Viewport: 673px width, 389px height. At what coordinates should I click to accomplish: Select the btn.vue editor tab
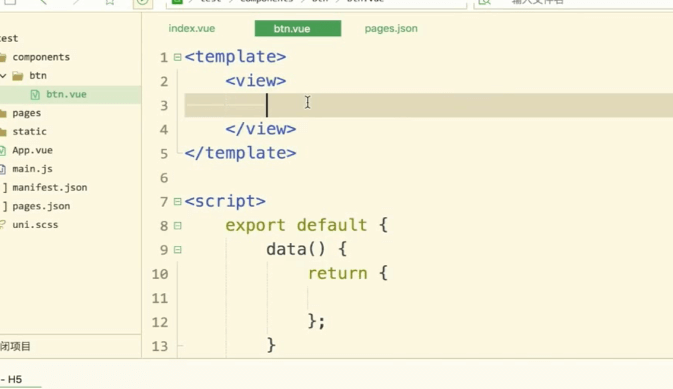(x=298, y=28)
